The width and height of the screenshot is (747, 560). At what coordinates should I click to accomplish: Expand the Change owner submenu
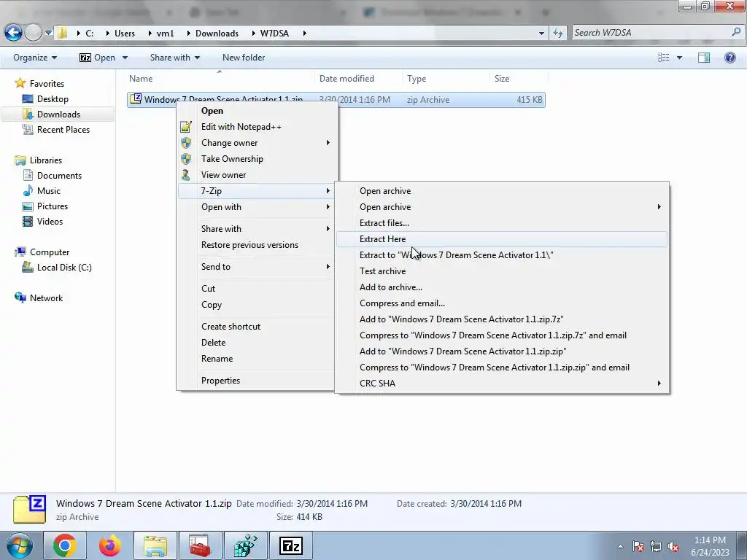pos(256,143)
